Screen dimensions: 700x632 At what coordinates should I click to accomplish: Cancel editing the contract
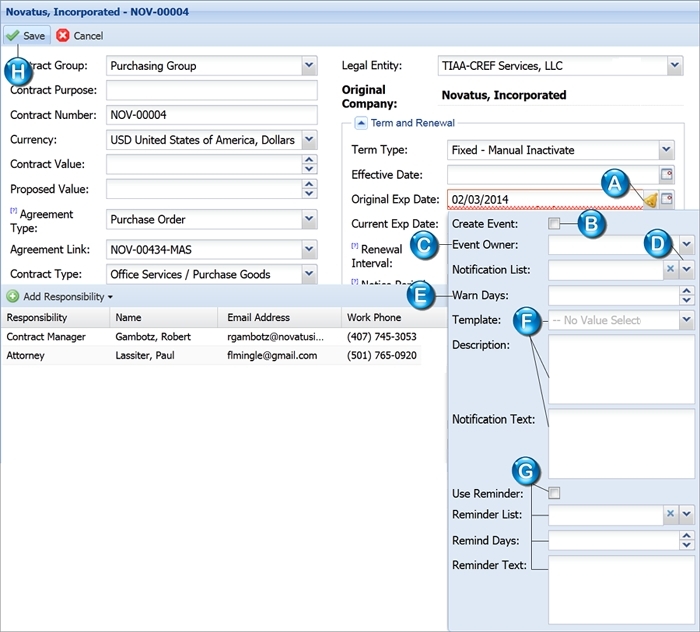coord(80,36)
